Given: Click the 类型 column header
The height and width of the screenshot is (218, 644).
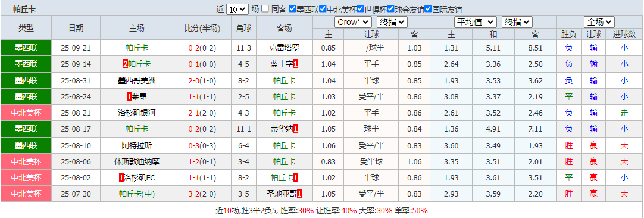Looking at the screenshot, I should [x=26, y=28].
